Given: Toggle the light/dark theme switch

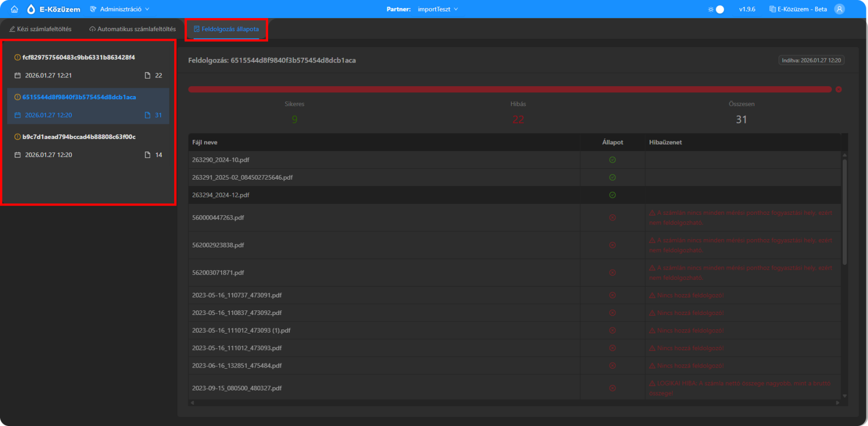Looking at the screenshot, I should [717, 9].
